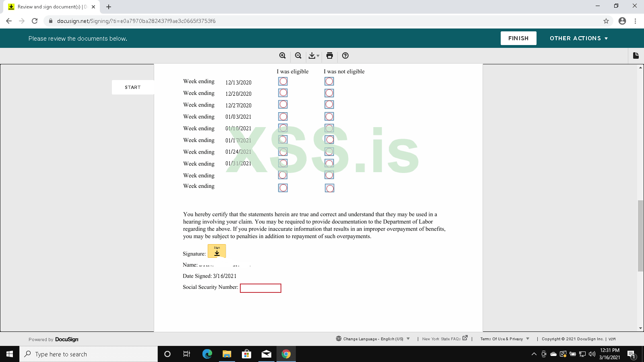The image size is (644, 362).
Task: Zoom out of the document
Action: [x=298, y=56]
